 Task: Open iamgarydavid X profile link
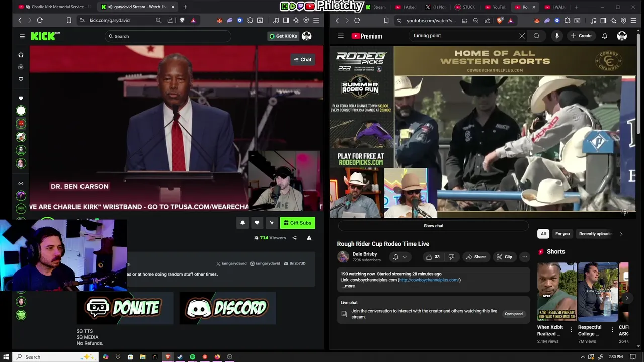[231, 263]
